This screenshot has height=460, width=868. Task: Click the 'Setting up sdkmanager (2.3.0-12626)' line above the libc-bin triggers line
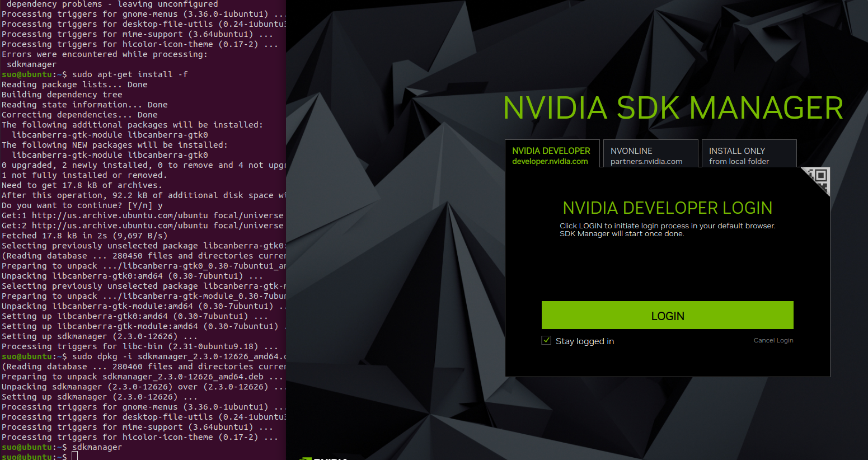coord(100,336)
